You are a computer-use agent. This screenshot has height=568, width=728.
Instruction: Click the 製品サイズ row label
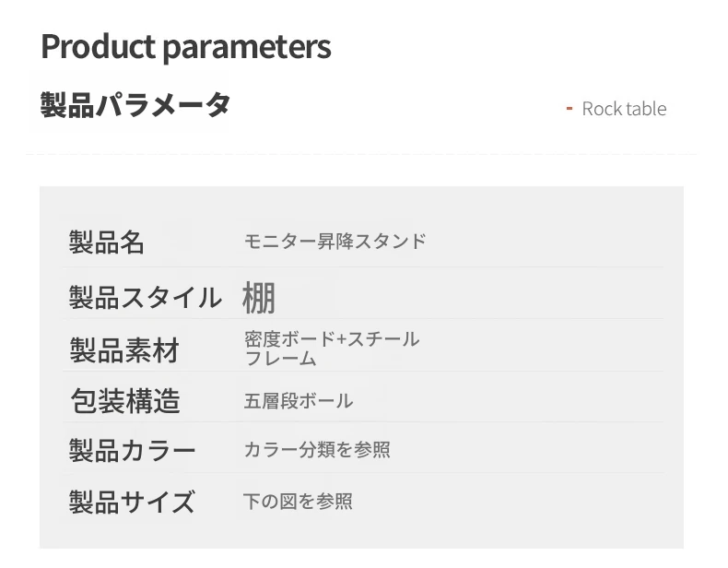coord(132,502)
